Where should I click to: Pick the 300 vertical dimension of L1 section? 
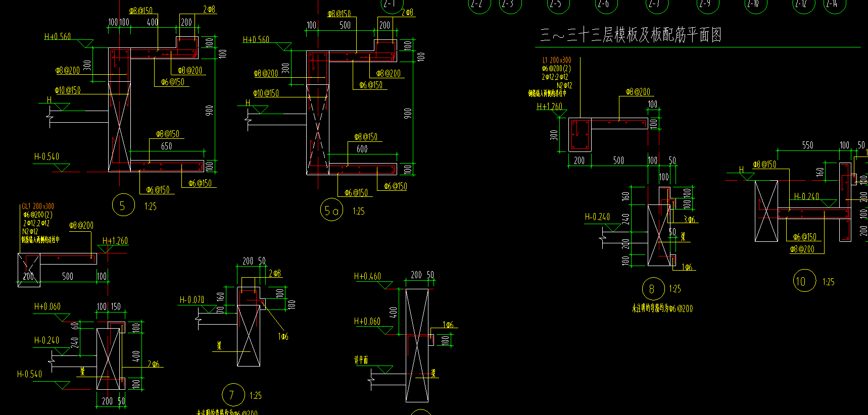point(554,135)
